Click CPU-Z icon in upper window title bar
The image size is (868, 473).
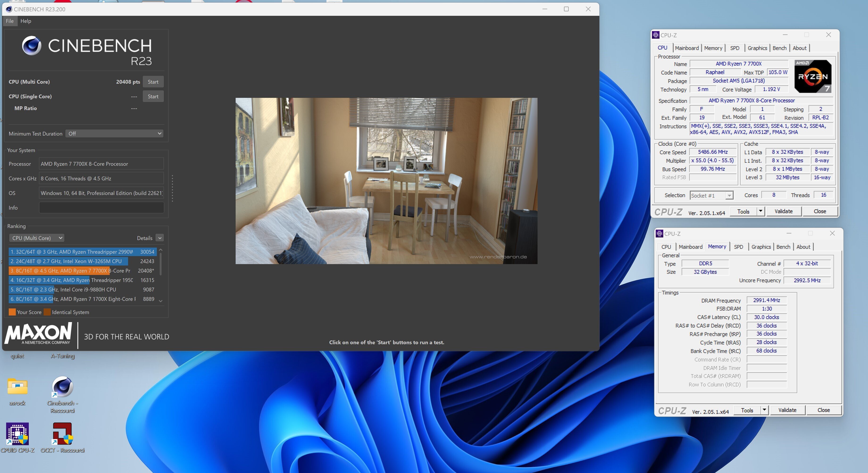pos(656,35)
